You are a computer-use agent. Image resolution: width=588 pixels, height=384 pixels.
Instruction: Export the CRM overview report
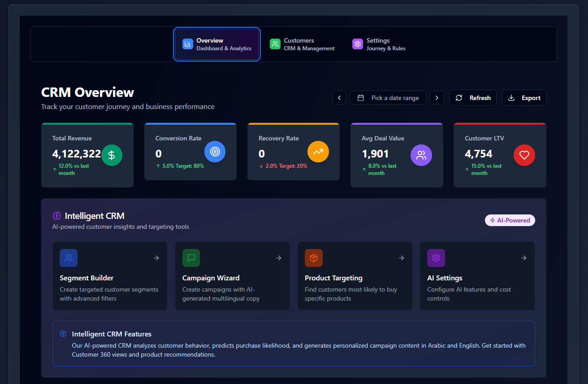pyautogui.click(x=524, y=98)
